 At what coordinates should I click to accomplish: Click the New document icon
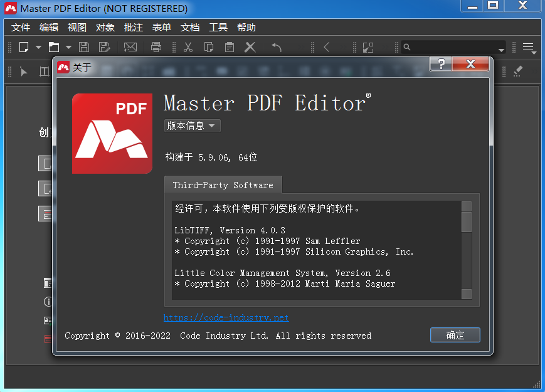tap(24, 47)
